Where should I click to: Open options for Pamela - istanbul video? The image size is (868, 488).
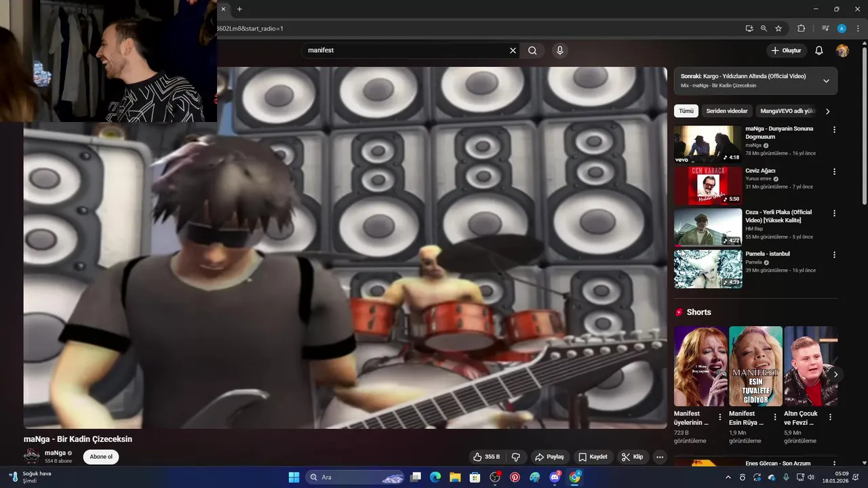pyautogui.click(x=834, y=255)
